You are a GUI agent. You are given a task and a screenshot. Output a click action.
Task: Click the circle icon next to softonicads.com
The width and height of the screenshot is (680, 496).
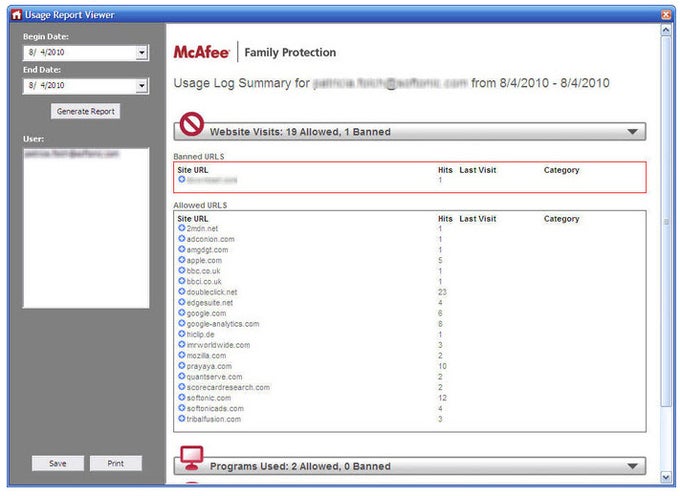(x=182, y=408)
